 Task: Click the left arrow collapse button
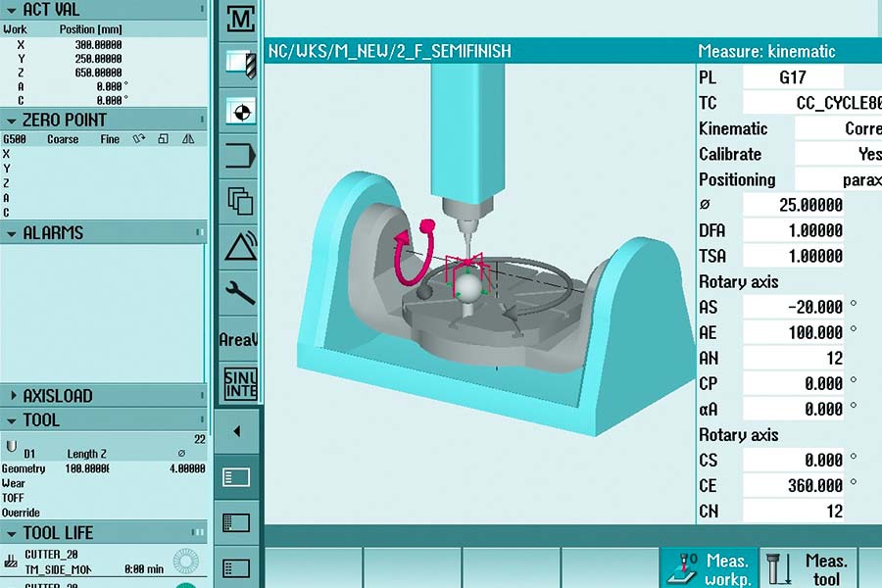coord(237,431)
